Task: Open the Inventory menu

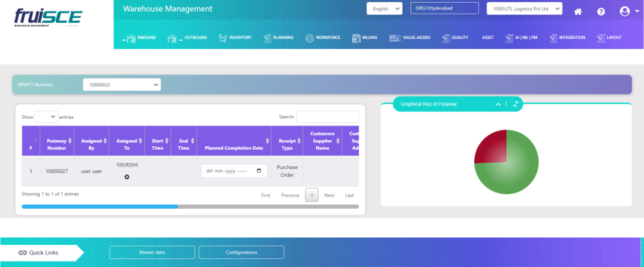Action: [235, 38]
